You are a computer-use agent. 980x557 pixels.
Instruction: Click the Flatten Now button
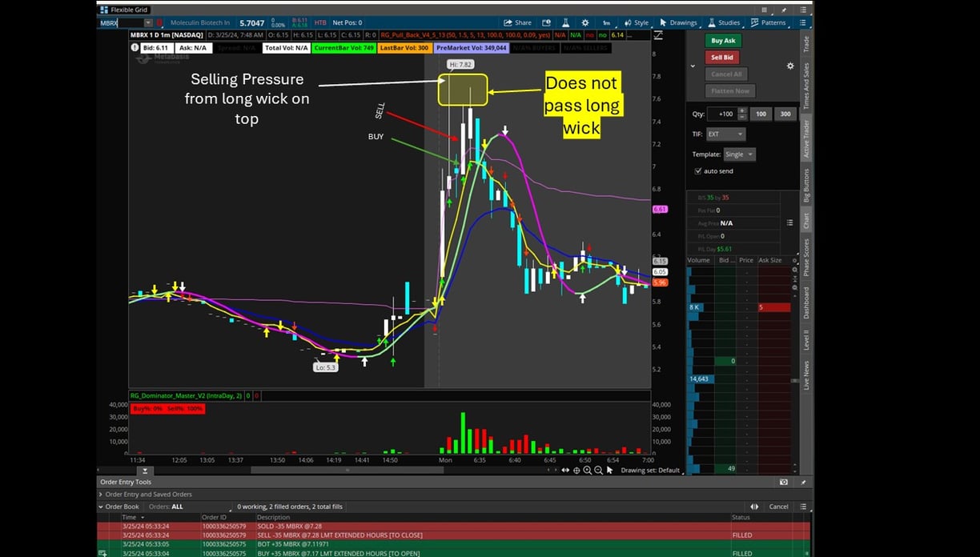click(x=730, y=90)
